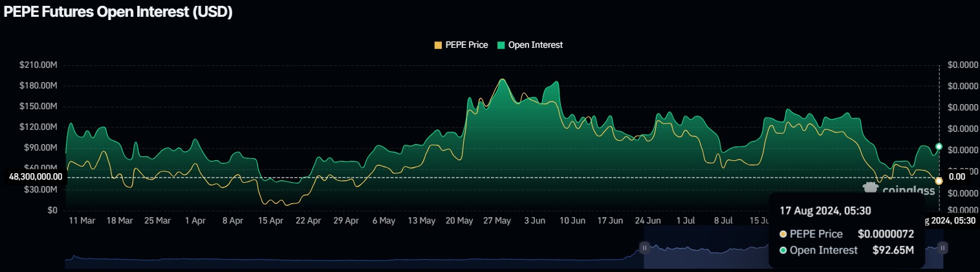Viewport: 980px width, 272px height.
Task: Click the 18 Mar x-axis date label
Action: click(119, 220)
